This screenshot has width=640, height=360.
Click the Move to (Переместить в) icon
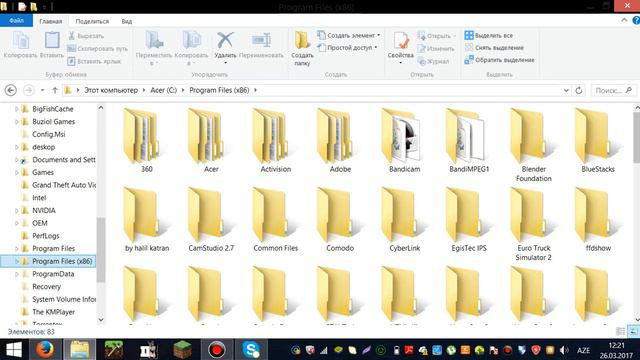pos(154,40)
